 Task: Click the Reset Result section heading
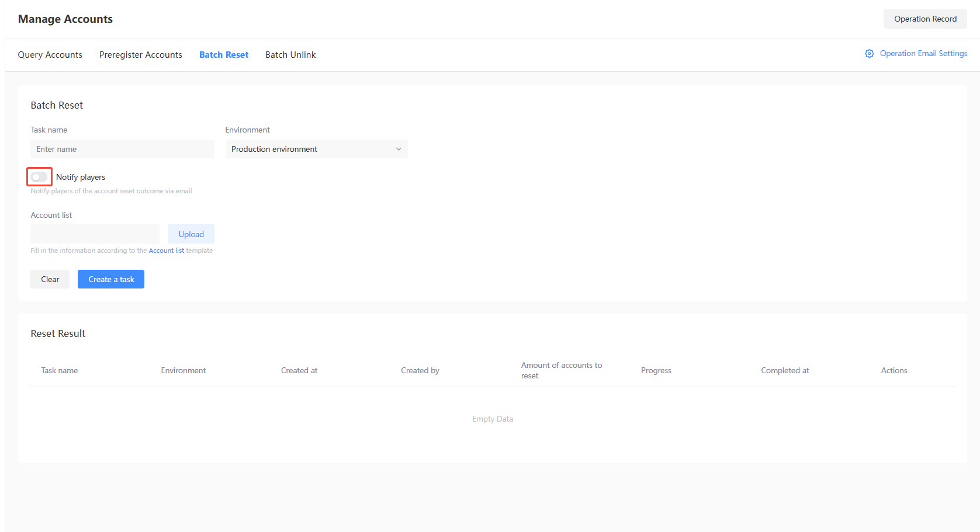[58, 333]
